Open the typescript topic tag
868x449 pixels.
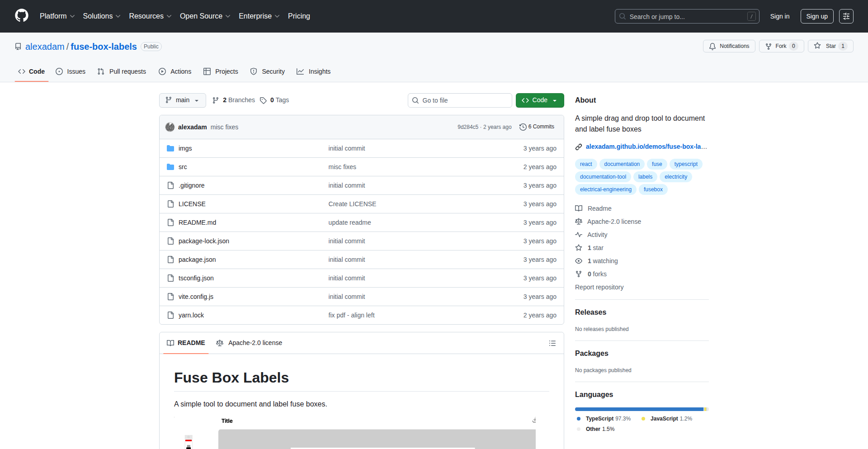click(685, 164)
